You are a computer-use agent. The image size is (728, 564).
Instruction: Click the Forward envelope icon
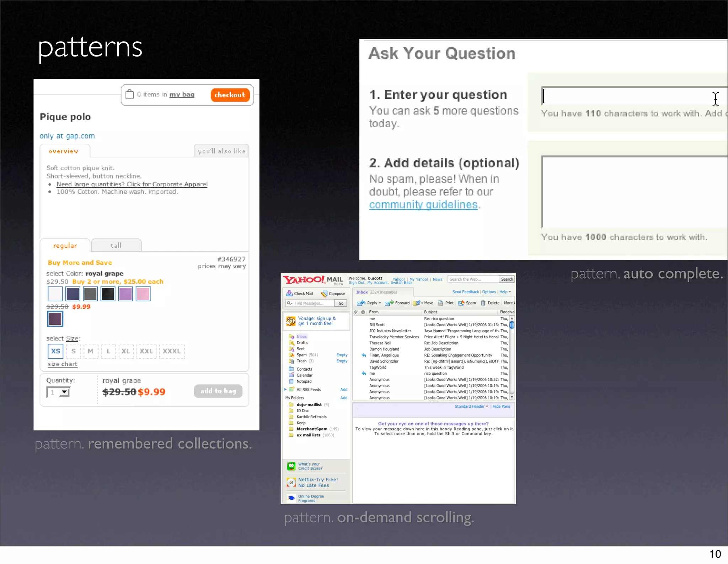coord(389,303)
